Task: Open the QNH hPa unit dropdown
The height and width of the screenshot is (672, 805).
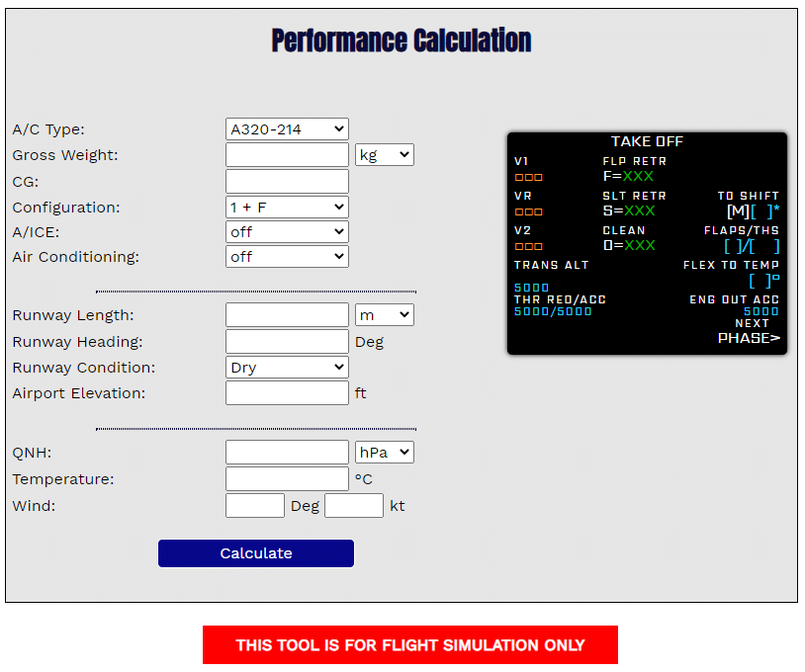Action: click(x=384, y=453)
